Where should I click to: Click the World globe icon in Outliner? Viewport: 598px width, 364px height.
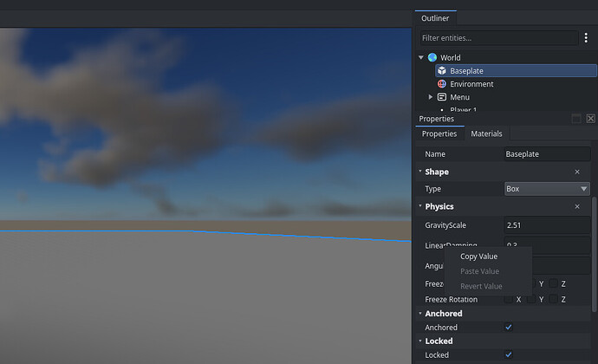pyautogui.click(x=432, y=57)
